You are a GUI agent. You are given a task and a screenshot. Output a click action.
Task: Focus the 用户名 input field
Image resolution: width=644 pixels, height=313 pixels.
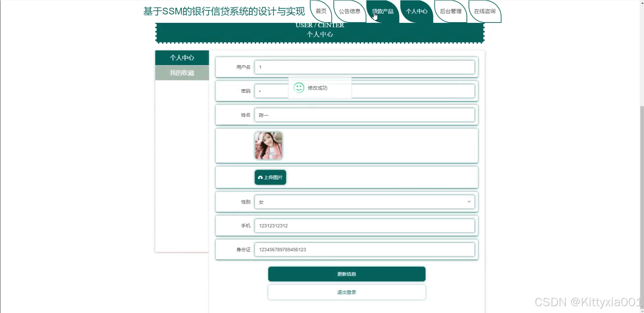tap(364, 67)
